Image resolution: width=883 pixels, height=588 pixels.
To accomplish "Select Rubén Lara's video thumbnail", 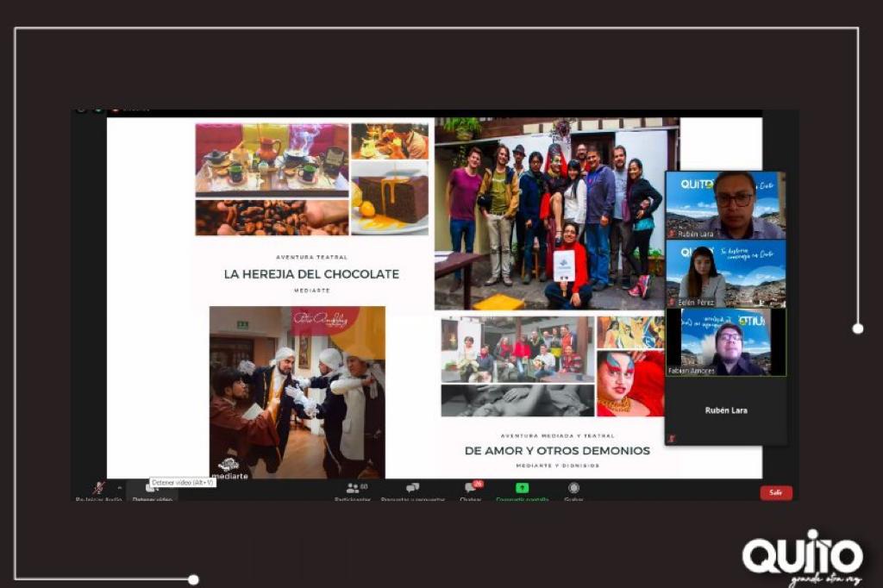I will click(725, 205).
